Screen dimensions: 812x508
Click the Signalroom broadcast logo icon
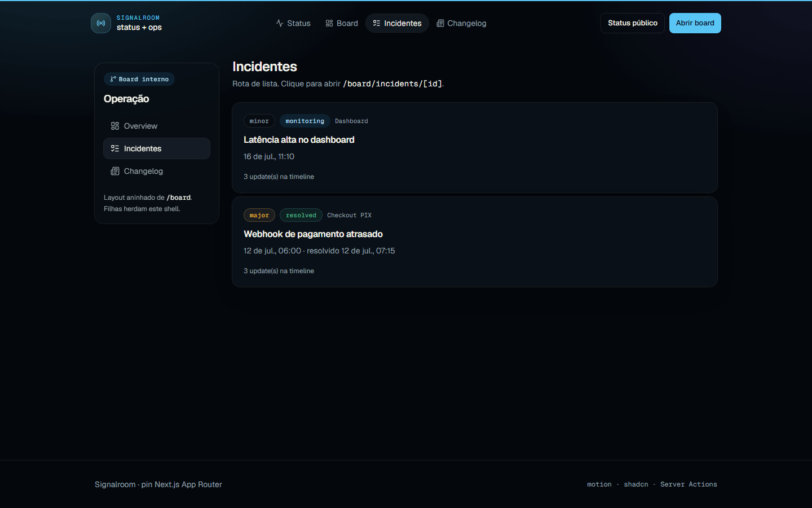[101, 23]
